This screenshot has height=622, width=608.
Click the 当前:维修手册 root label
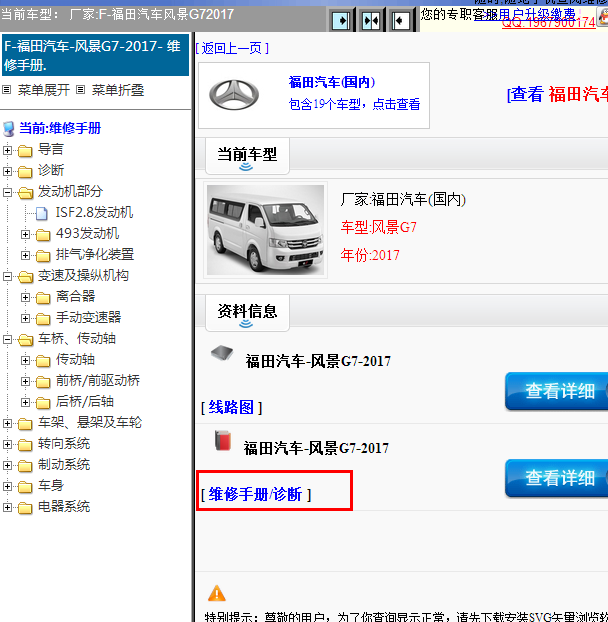point(60,129)
